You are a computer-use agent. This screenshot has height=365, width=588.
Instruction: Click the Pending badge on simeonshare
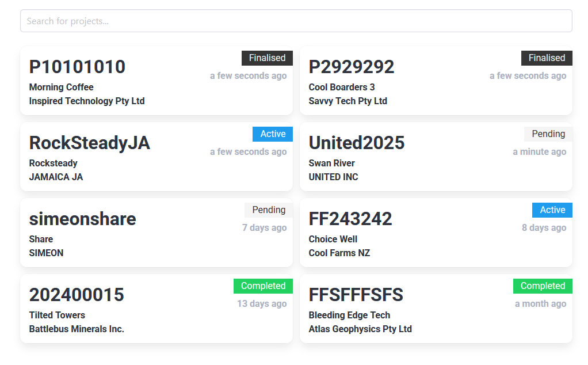click(269, 210)
